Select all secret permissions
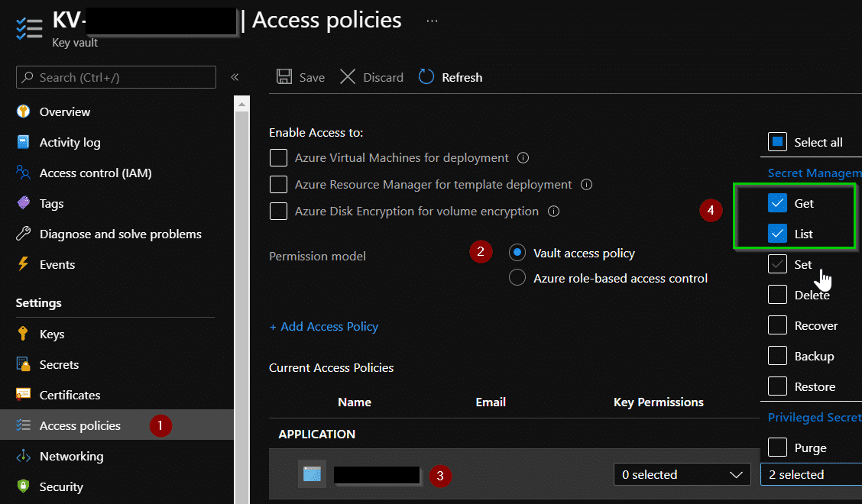 [x=779, y=142]
